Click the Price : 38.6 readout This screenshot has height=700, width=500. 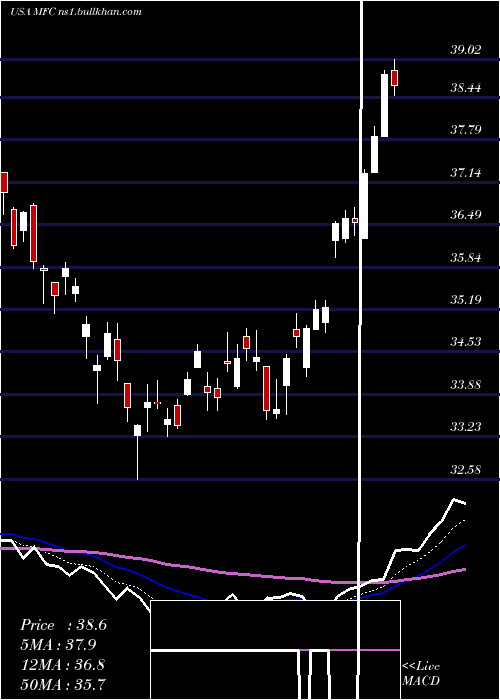[x=63, y=625]
